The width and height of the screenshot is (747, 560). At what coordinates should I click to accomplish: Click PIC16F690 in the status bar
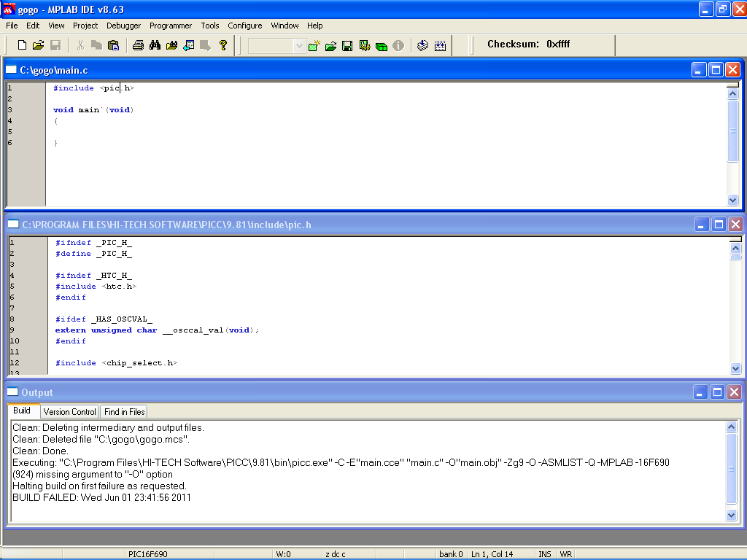147,554
